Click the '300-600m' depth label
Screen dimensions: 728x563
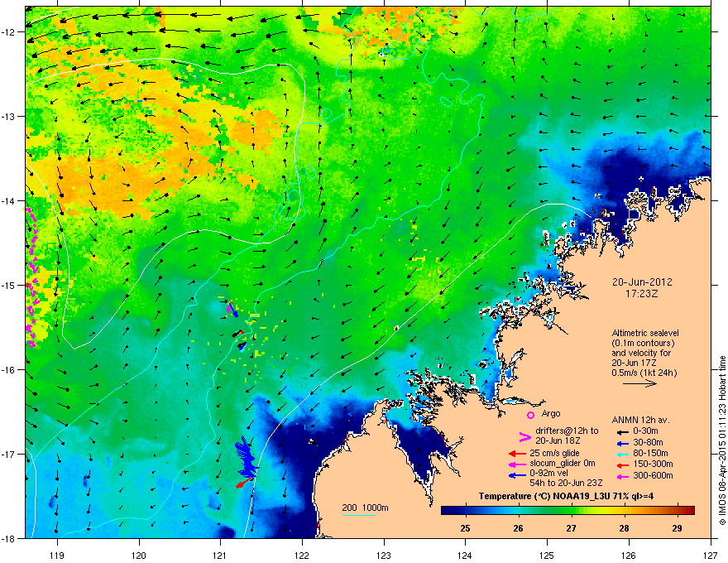click(x=653, y=475)
